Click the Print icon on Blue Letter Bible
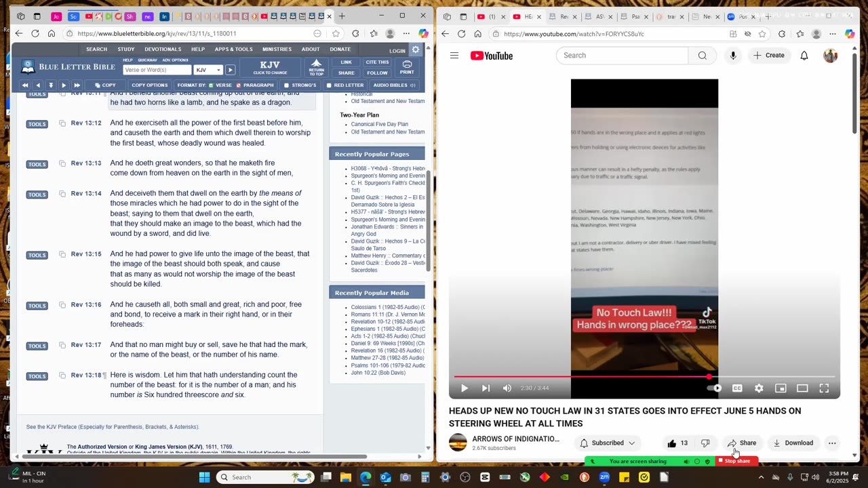 pos(407,67)
